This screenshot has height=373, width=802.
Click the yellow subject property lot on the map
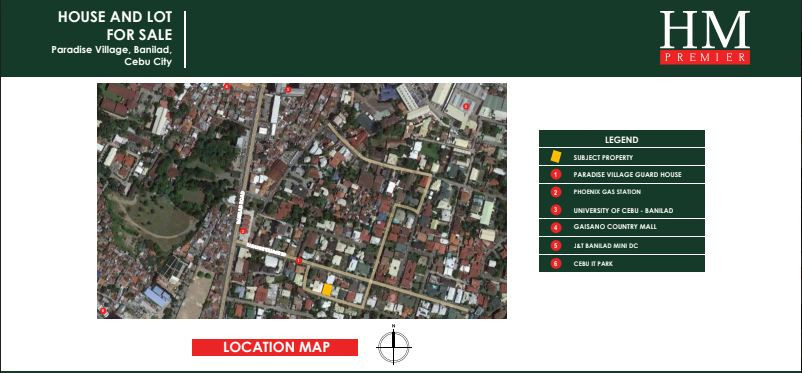click(x=327, y=290)
